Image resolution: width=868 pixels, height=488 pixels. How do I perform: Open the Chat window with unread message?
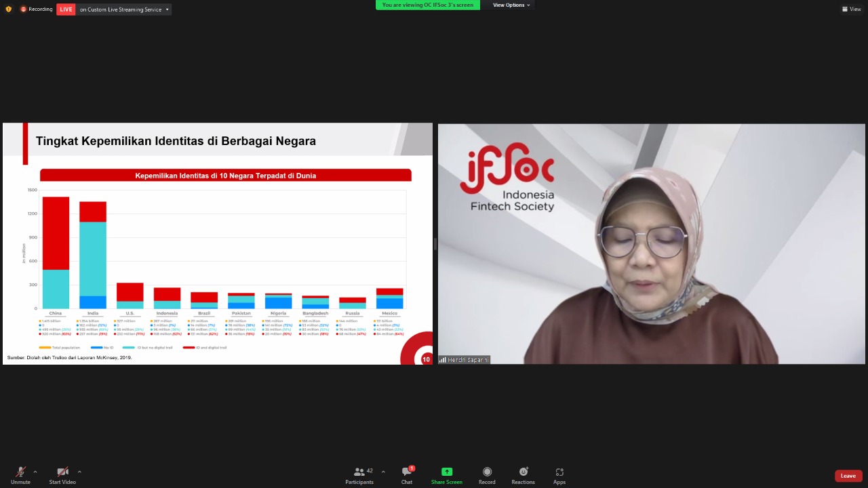(406, 476)
